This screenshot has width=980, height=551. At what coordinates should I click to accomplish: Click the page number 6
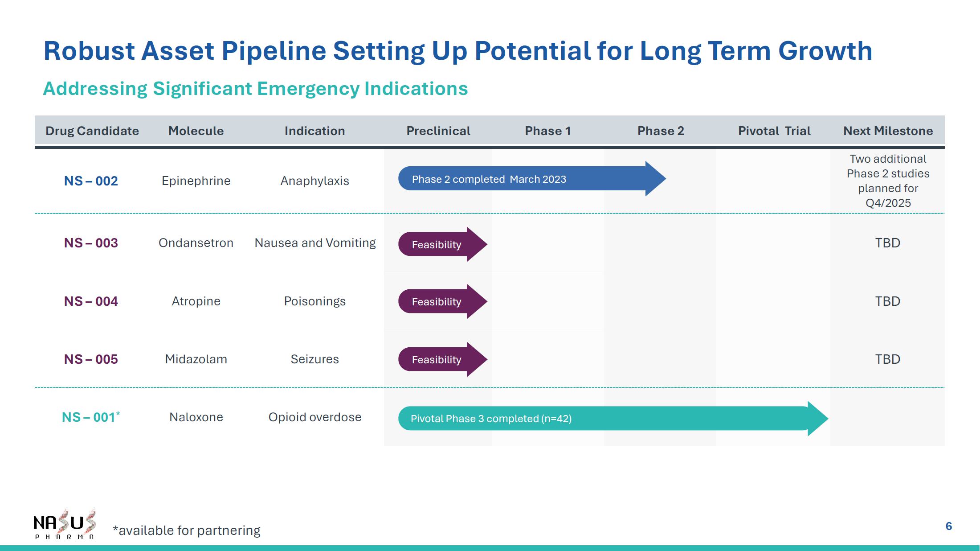click(x=949, y=526)
